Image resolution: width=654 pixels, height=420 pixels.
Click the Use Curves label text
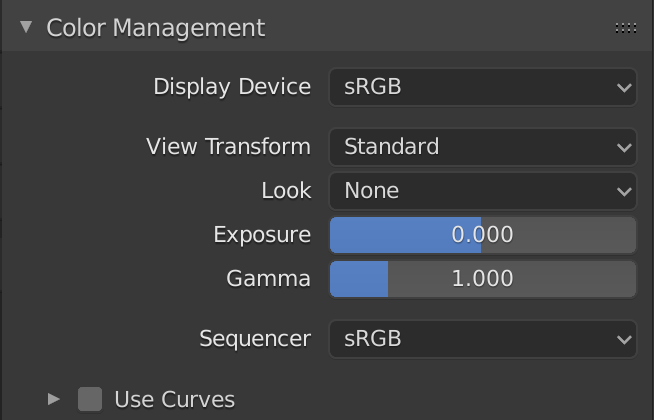coord(175,400)
